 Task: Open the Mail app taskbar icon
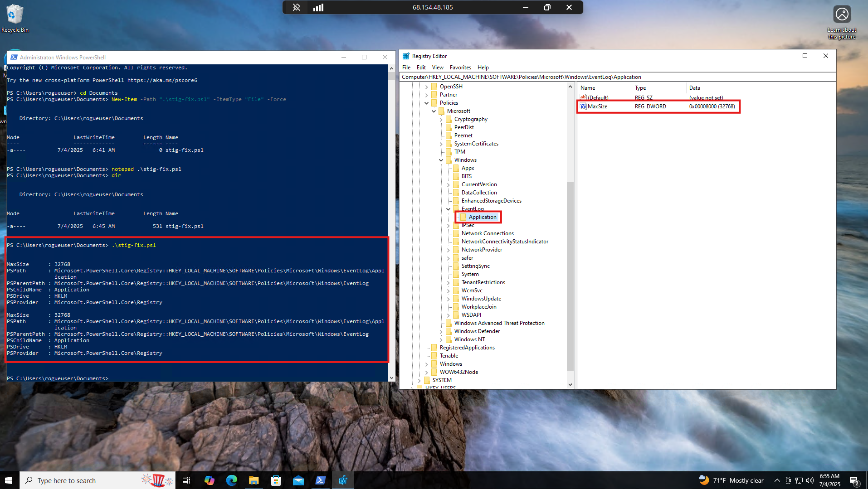pyautogui.click(x=298, y=480)
